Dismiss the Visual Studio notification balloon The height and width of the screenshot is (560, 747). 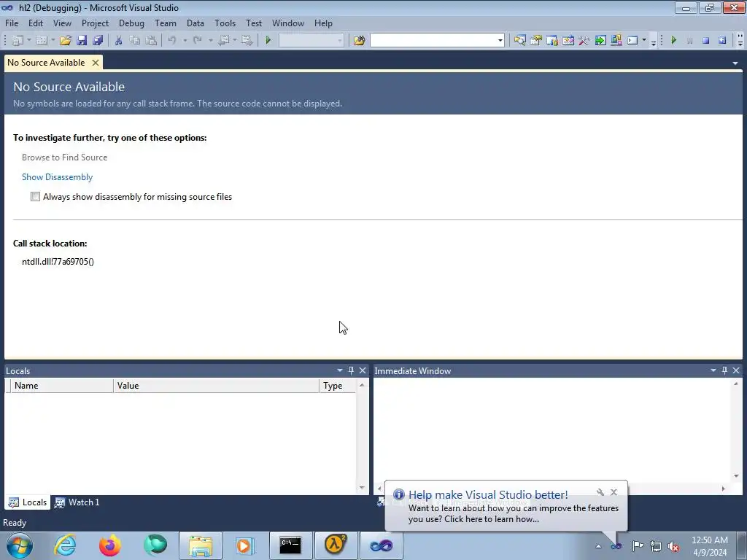tap(614, 492)
